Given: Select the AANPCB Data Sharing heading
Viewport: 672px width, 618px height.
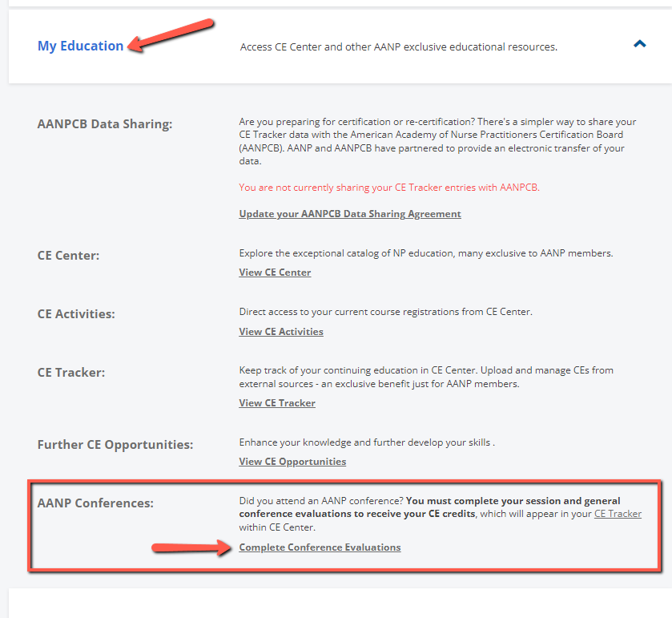Looking at the screenshot, I should point(105,124).
